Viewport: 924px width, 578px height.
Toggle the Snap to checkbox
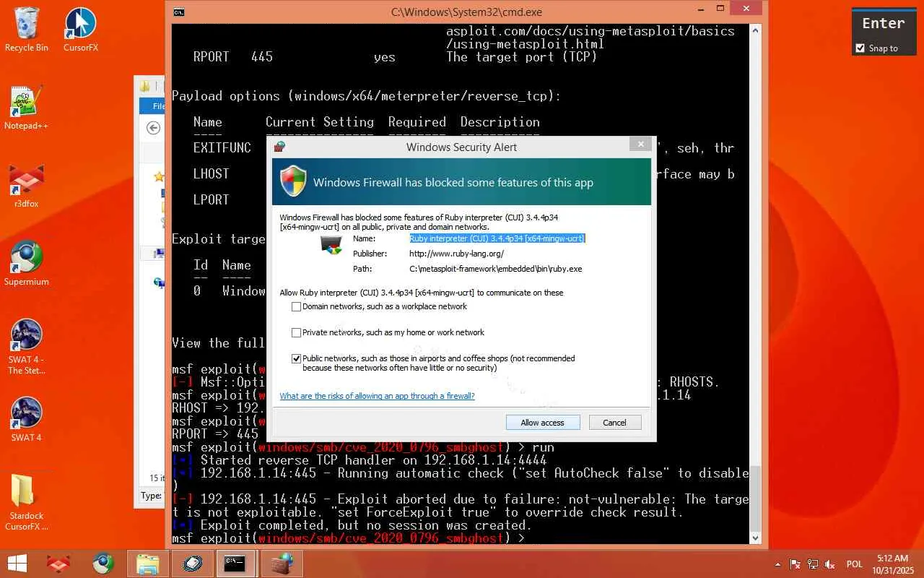(x=860, y=48)
